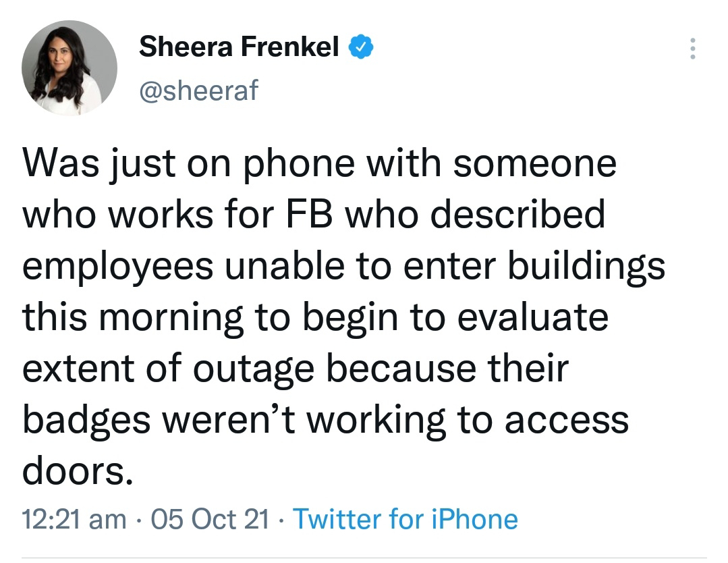728x563 pixels.
Task: Click the word phone in first line
Action: (x=299, y=165)
